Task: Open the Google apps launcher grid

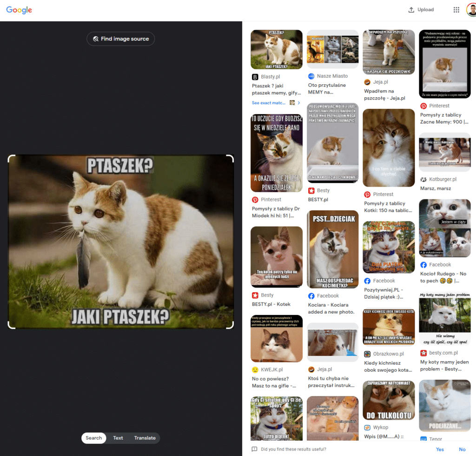Action: point(456,9)
